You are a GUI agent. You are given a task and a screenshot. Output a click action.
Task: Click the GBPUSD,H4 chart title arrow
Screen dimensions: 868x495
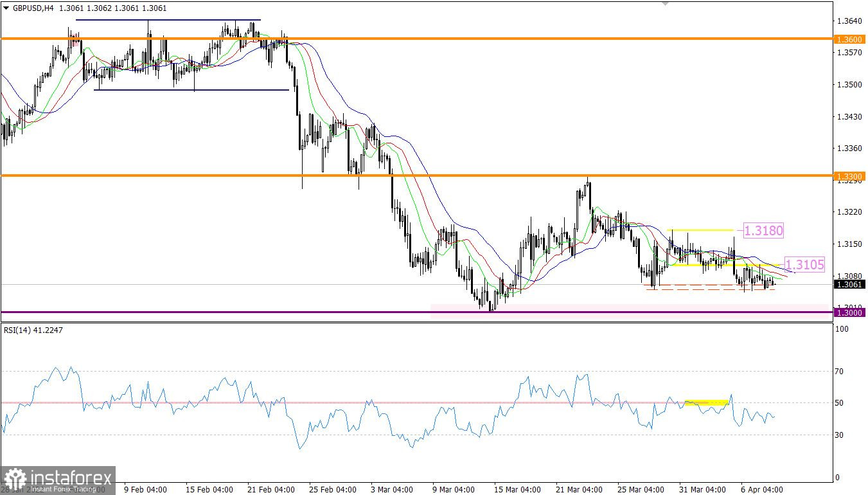tap(6, 8)
